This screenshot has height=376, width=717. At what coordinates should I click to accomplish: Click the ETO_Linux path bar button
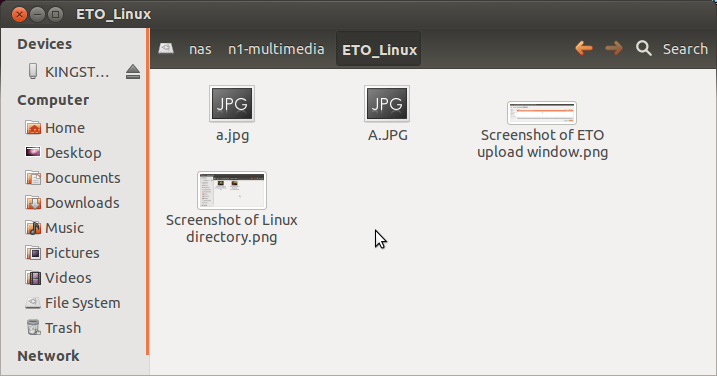click(379, 49)
